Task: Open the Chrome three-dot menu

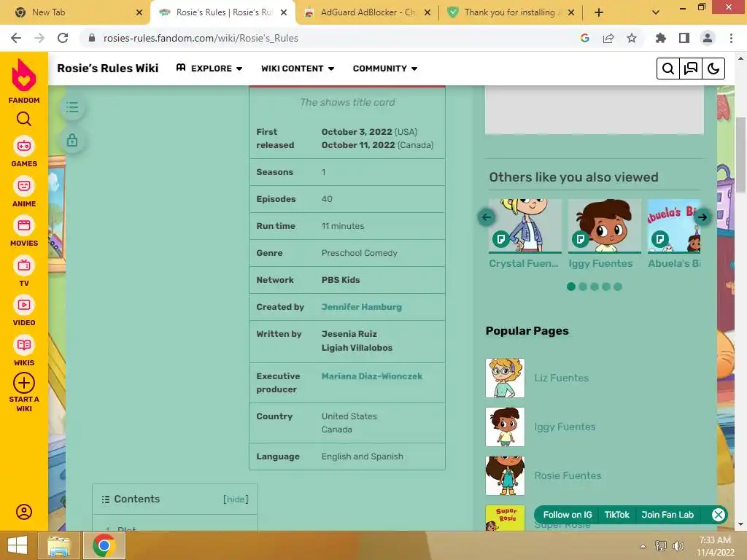Action: pyautogui.click(x=731, y=38)
